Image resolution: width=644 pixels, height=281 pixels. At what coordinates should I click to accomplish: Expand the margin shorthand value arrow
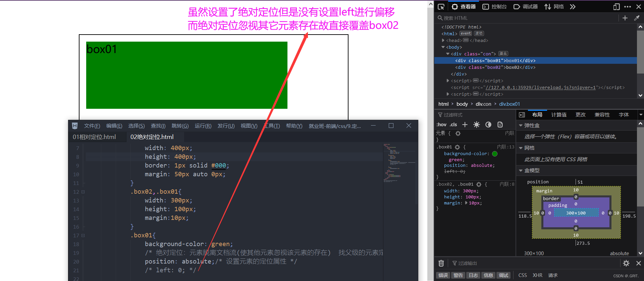(466, 203)
